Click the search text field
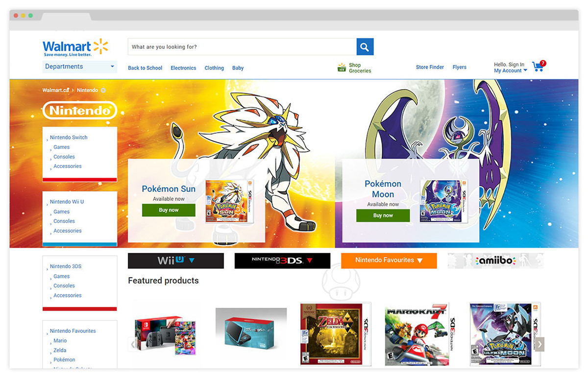This screenshot has height=378, width=588. [242, 47]
